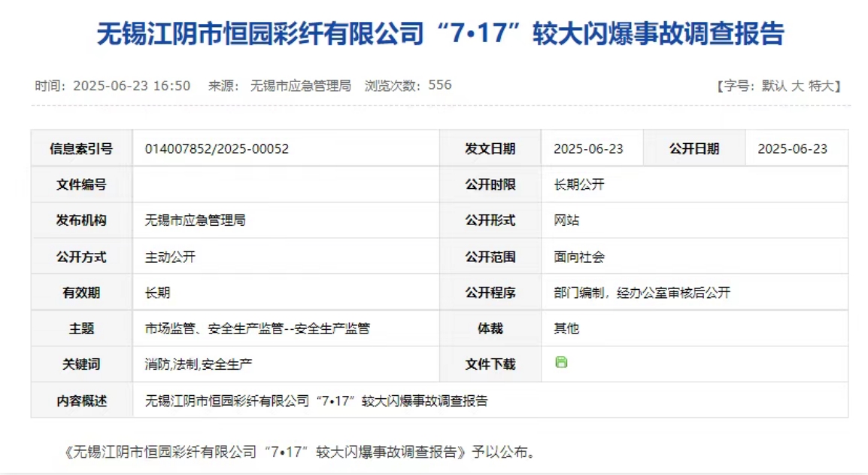Click the 发布机构 label cell
Viewport: 868px width, 475px height.
point(81,221)
